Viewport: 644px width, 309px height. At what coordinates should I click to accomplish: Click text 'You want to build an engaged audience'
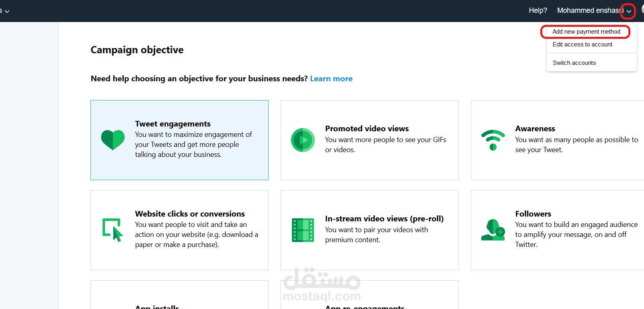pos(576,225)
